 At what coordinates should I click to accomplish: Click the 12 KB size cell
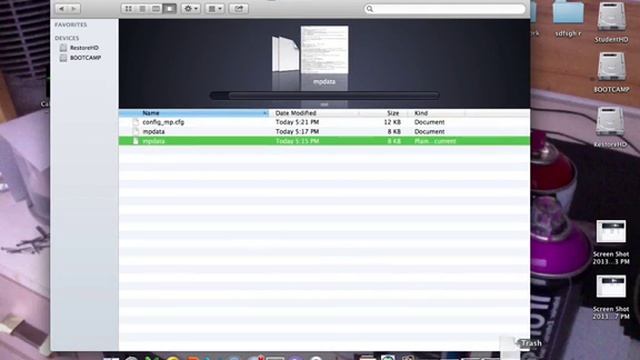click(392, 122)
